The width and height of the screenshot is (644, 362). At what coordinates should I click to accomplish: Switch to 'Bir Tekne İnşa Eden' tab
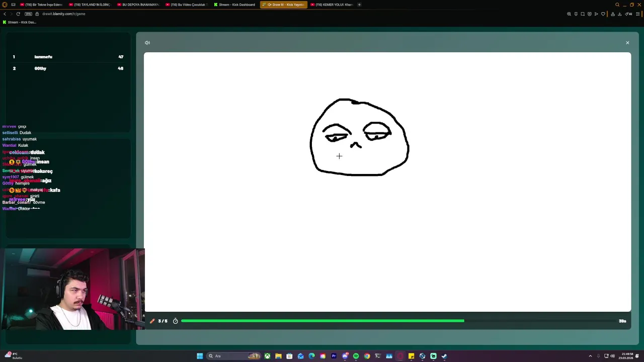tap(41, 5)
